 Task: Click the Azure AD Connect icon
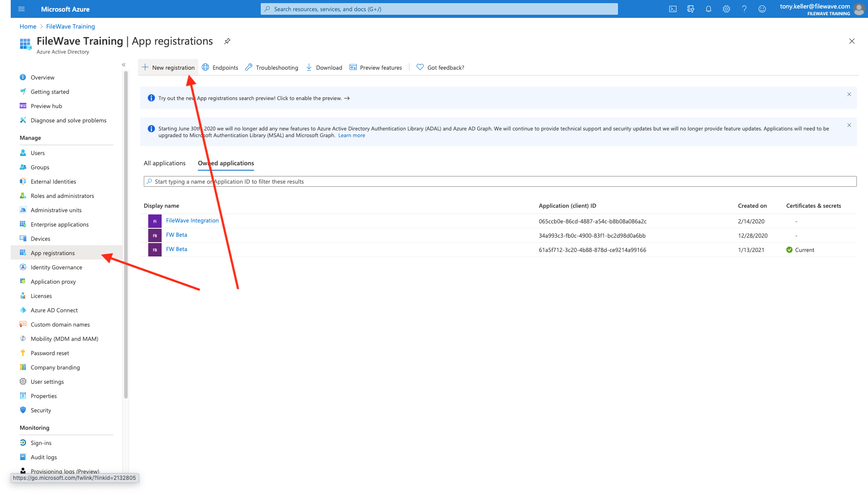23,310
